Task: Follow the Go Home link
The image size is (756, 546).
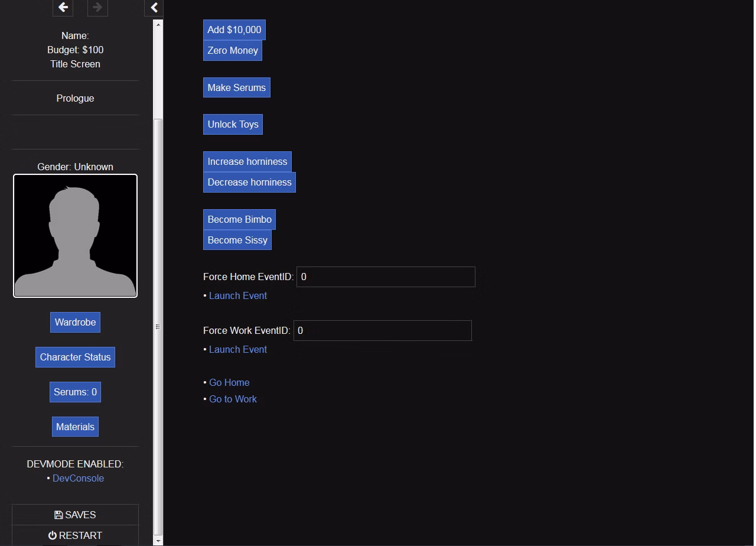Action: [229, 382]
